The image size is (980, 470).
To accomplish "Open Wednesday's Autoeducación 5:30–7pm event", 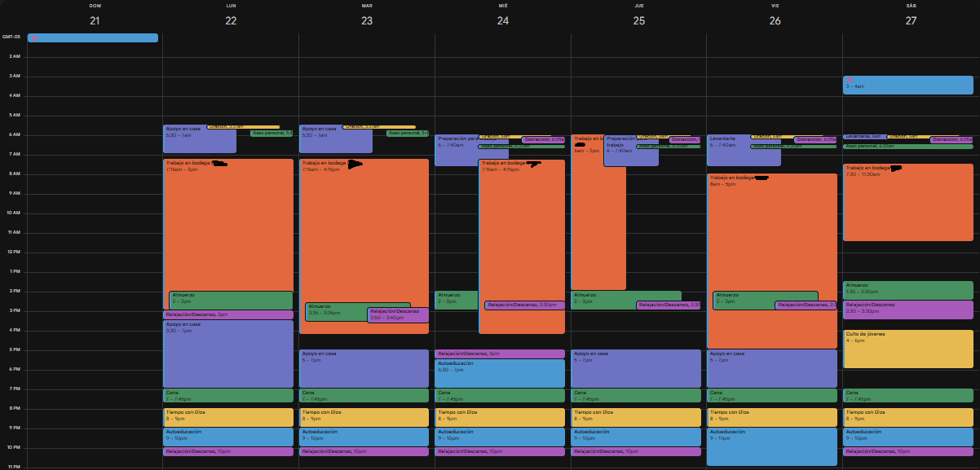I will pos(499,373).
